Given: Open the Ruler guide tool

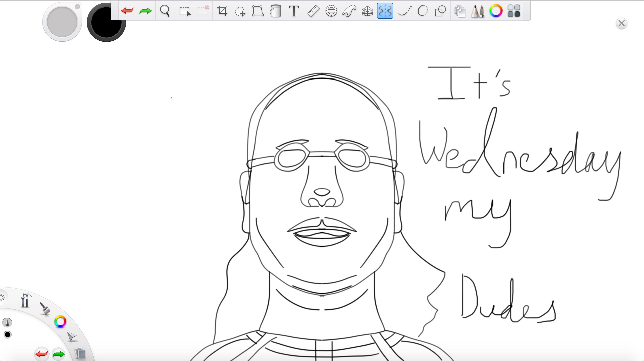Looking at the screenshot, I should tap(313, 11).
